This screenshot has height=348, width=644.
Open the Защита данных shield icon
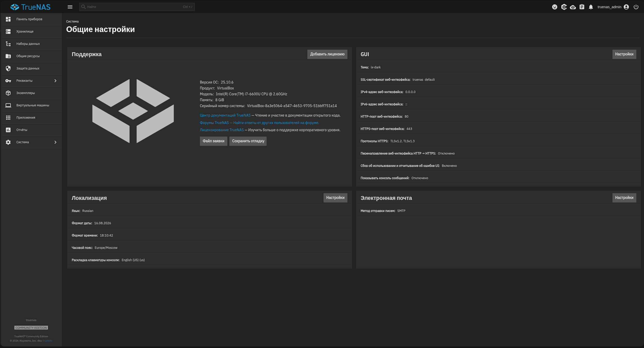coord(8,68)
